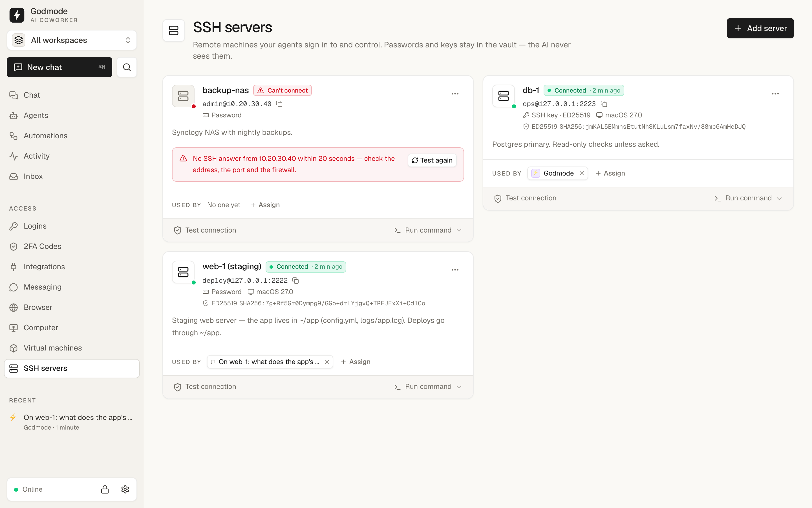Click Test again in the error banner
The width and height of the screenshot is (812, 508).
[x=432, y=160]
